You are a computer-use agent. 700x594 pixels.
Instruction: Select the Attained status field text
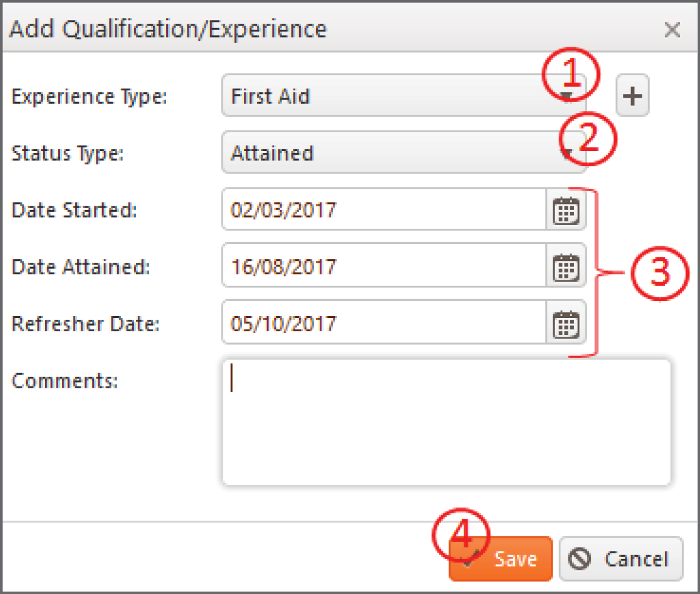coord(273,153)
